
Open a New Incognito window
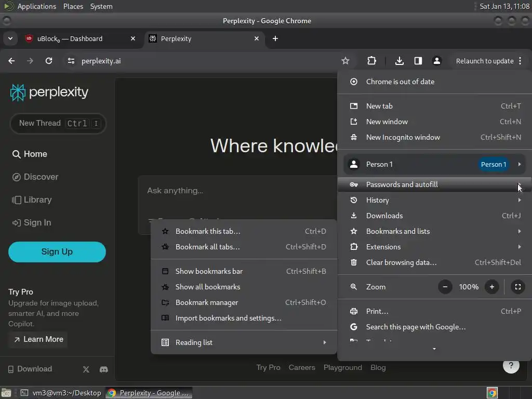pyautogui.click(x=435, y=137)
